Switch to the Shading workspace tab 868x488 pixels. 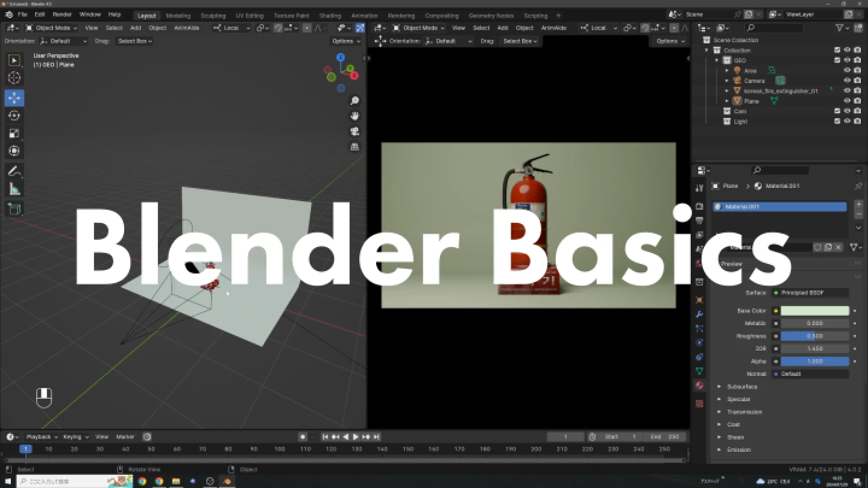pos(330,16)
